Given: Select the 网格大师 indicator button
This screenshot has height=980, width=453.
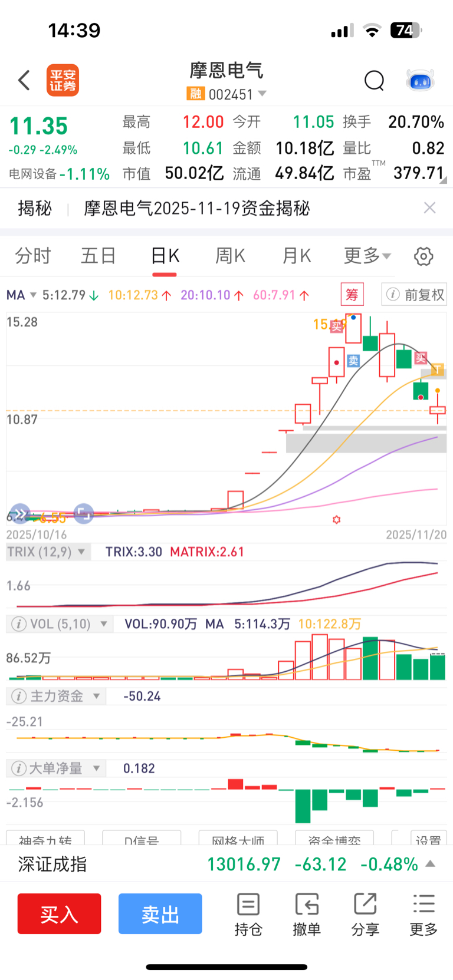Looking at the screenshot, I should 238,839.
